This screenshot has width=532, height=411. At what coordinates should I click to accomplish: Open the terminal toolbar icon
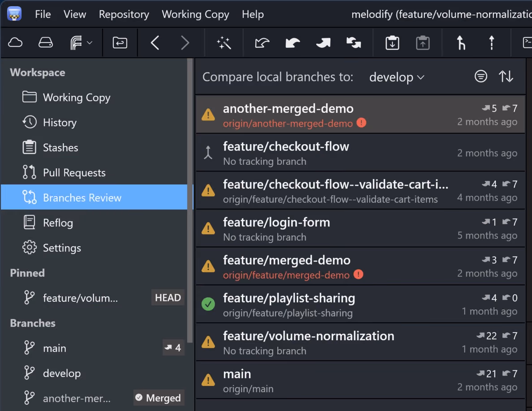click(x=527, y=43)
